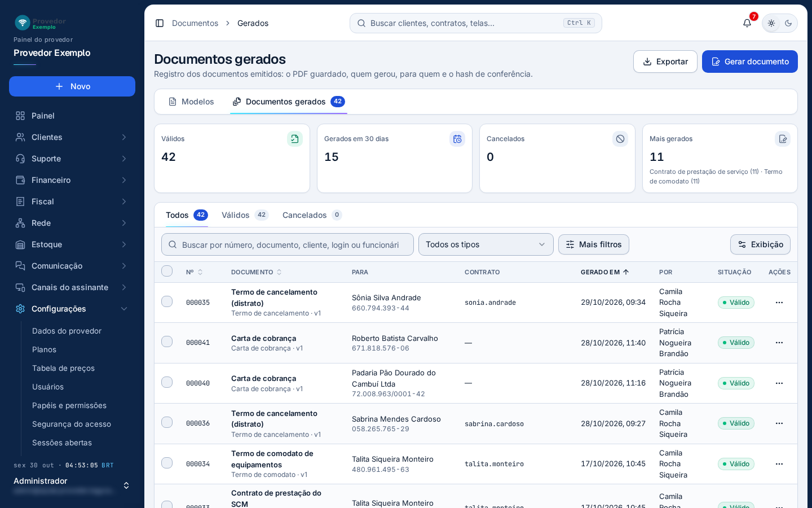This screenshot has width=812, height=508.
Task: Check the row for document 000040
Action: [167, 382]
